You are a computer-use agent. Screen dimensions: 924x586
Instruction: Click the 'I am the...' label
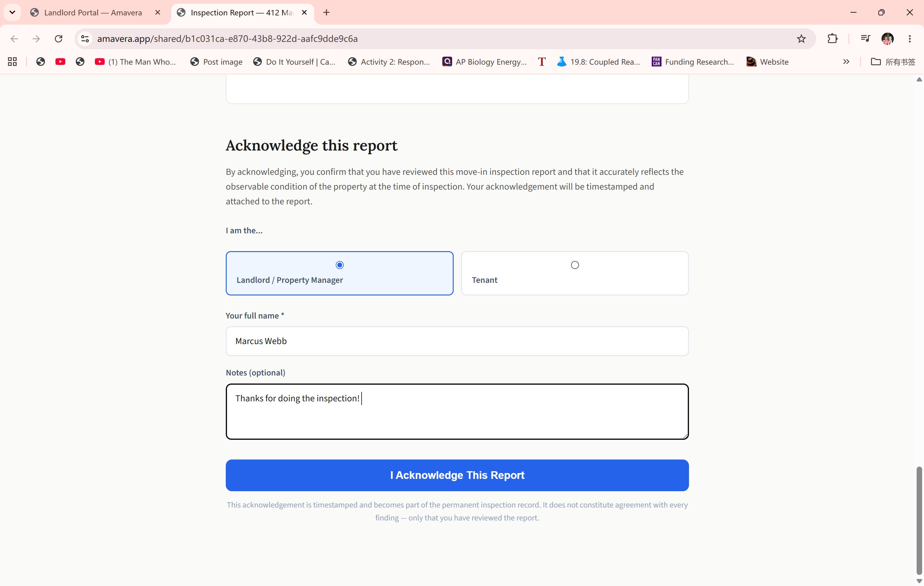pyautogui.click(x=244, y=231)
